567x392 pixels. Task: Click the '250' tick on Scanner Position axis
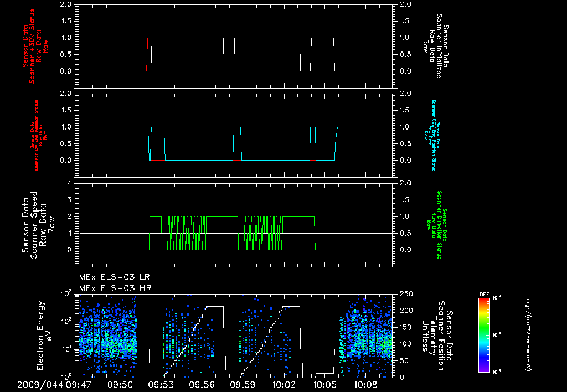pyautogui.click(x=406, y=294)
